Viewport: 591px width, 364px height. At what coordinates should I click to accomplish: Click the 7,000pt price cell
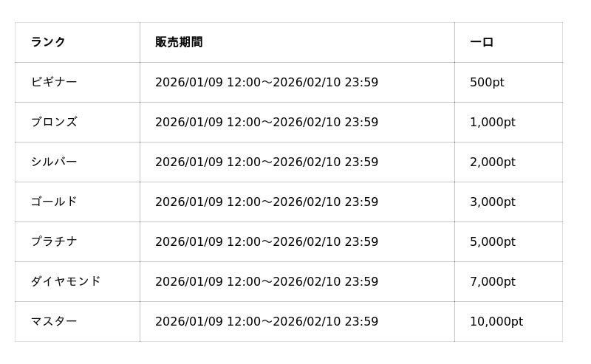coord(493,281)
